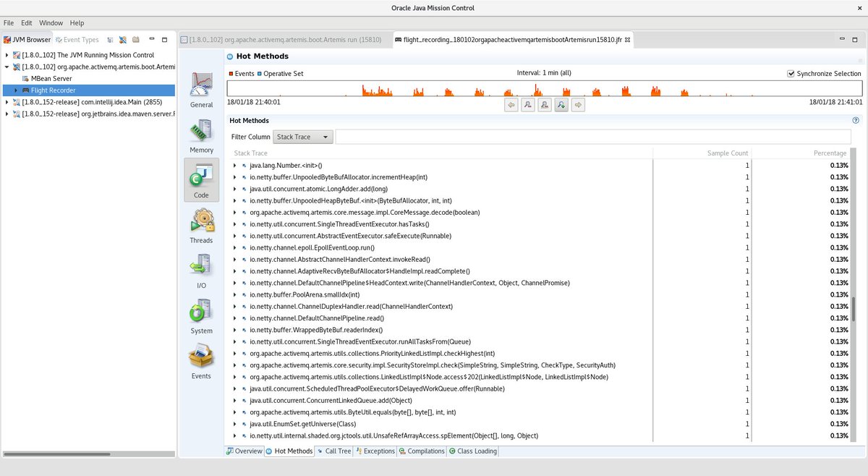Minimize the JVM Browser panel
Viewport: 868px width, 476px height.
click(151, 40)
